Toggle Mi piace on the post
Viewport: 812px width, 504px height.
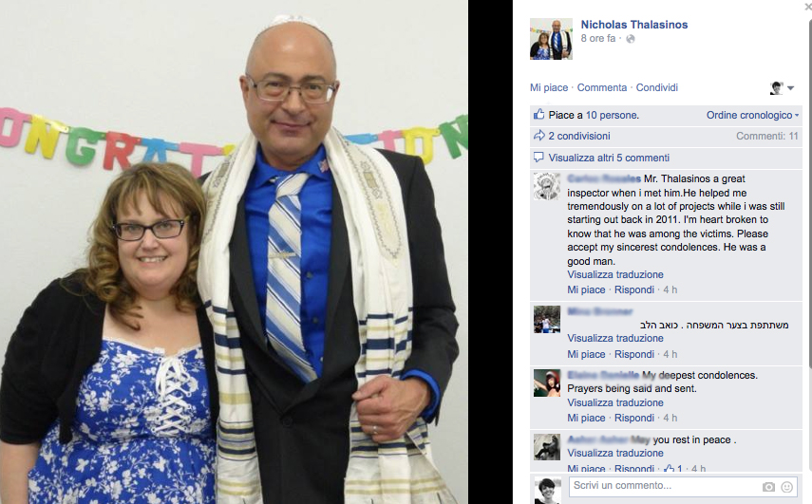(548, 87)
